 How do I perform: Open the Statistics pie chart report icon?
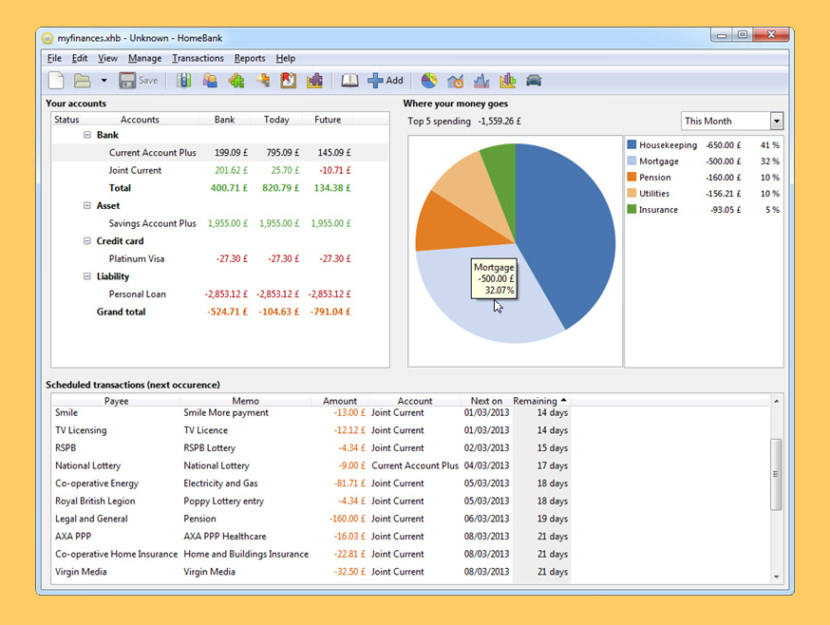pyautogui.click(x=429, y=80)
